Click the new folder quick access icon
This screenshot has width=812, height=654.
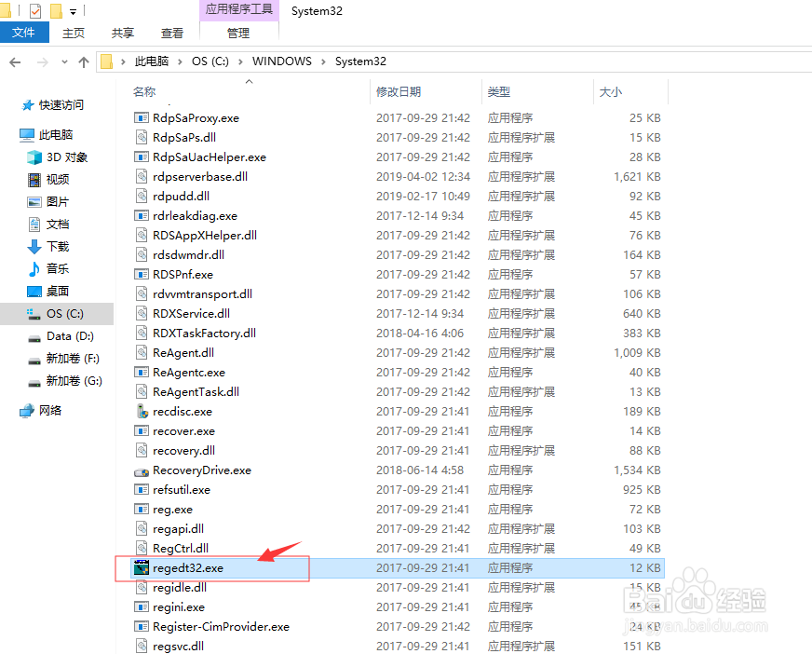click(56, 10)
